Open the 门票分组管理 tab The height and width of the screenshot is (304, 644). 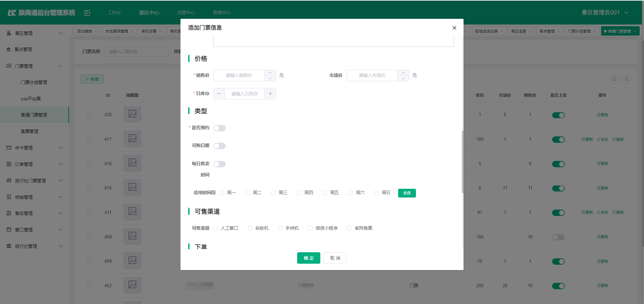pyautogui.click(x=579, y=31)
